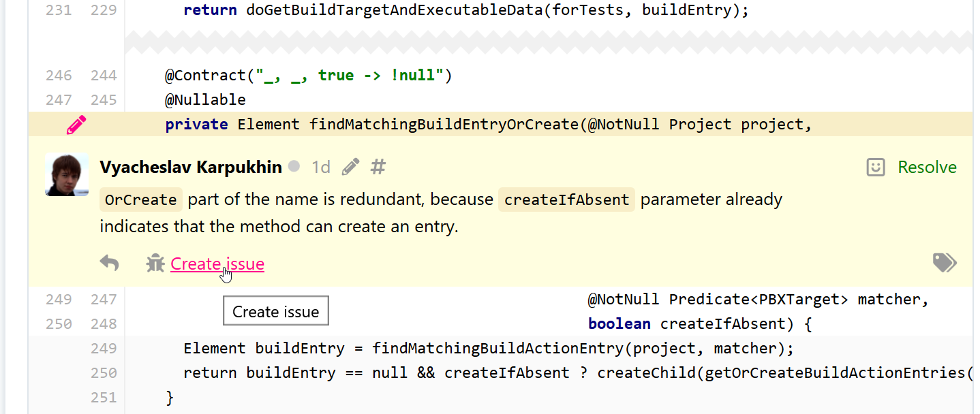Select line number 251 in the gutter
The height and width of the screenshot is (414, 980).
click(104, 398)
